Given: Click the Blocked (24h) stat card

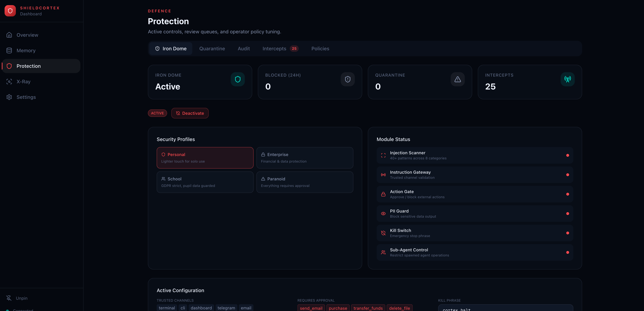Looking at the screenshot, I should pyautogui.click(x=310, y=82).
